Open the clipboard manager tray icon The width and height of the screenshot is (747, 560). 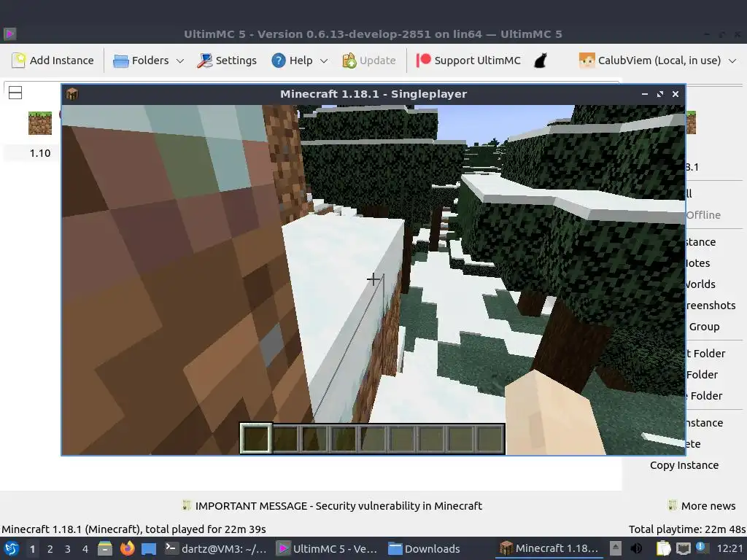pos(664,548)
